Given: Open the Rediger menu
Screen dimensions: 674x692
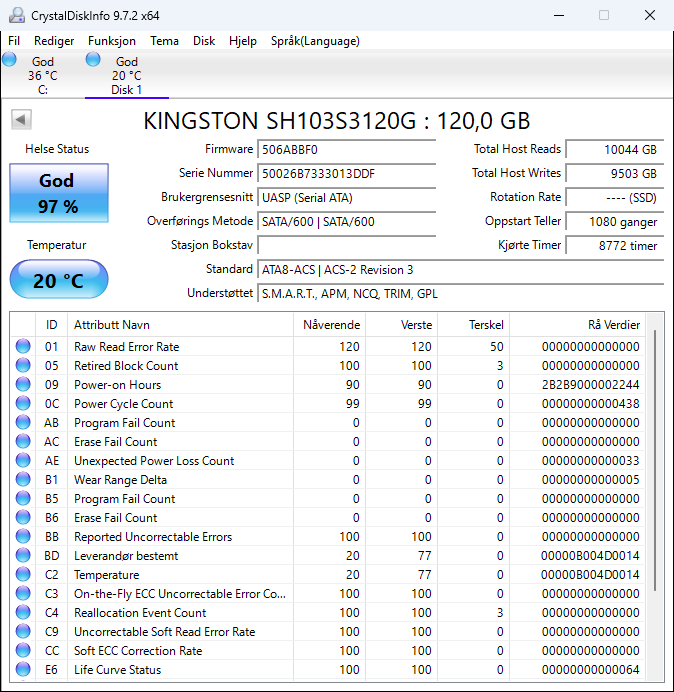Looking at the screenshot, I should (54, 41).
